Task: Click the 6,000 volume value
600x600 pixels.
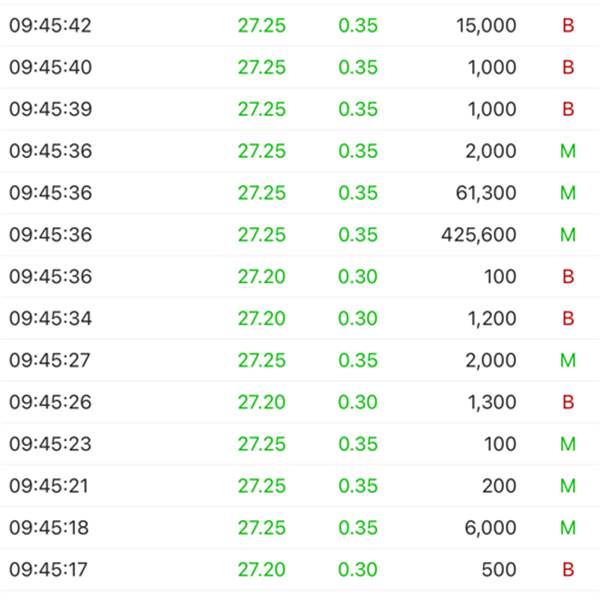Action: coord(489,528)
